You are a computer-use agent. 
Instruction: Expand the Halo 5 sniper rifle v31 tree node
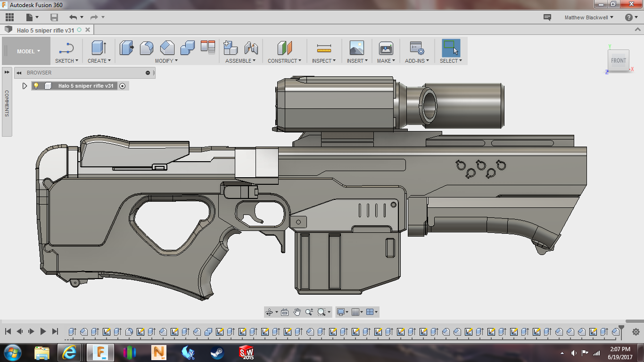click(x=25, y=86)
